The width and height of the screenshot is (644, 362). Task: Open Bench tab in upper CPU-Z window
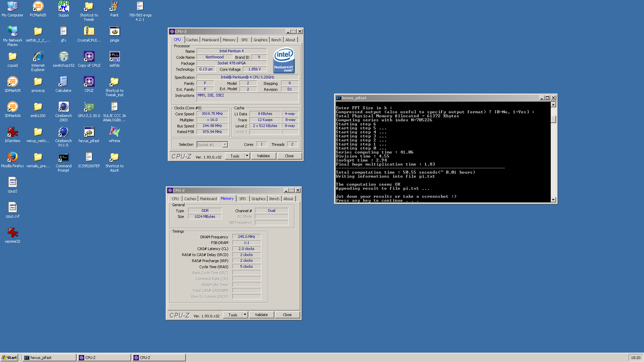point(276,40)
